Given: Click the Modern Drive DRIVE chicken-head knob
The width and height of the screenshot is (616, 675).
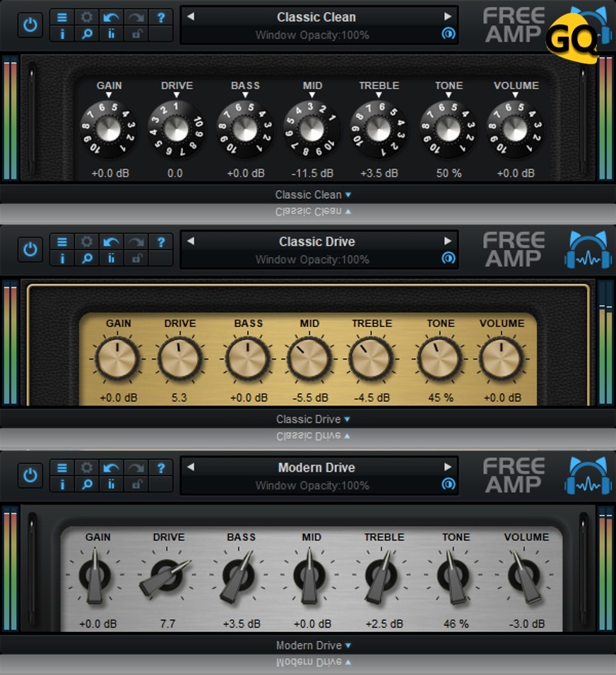Looking at the screenshot, I should [x=166, y=575].
